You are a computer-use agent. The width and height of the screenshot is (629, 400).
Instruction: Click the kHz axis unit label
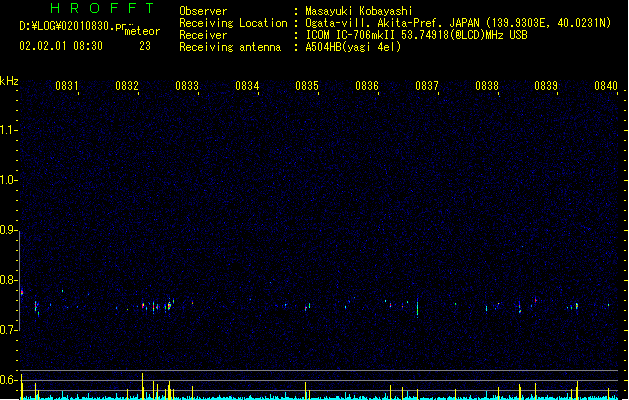pyautogui.click(x=9, y=81)
